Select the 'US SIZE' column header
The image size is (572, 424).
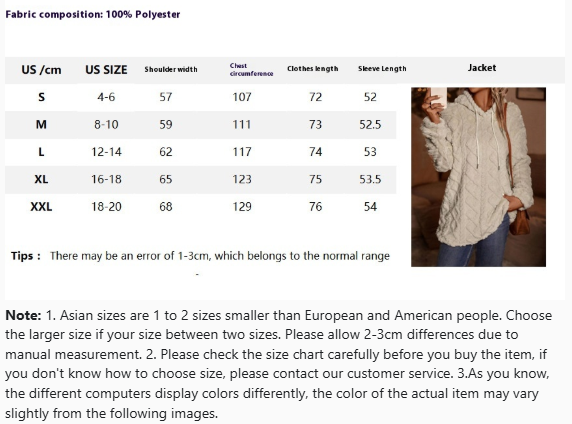[106, 70]
